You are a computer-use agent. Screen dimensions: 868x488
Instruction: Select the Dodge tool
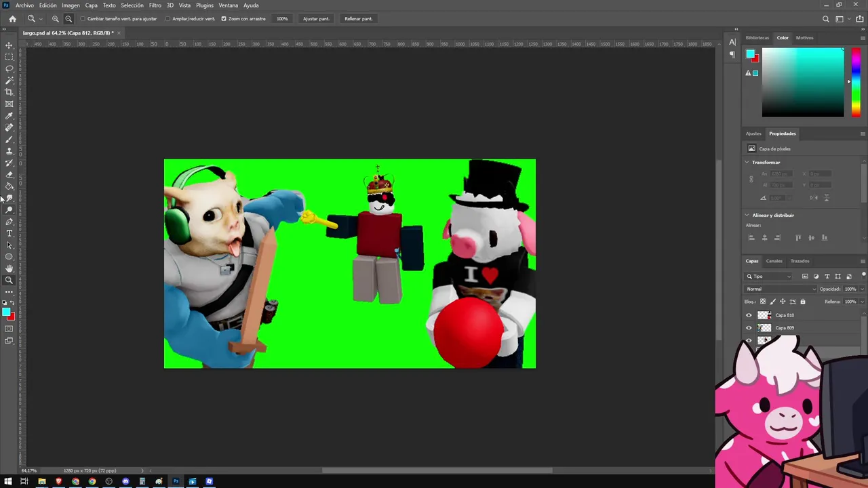[x=9, y=210]
